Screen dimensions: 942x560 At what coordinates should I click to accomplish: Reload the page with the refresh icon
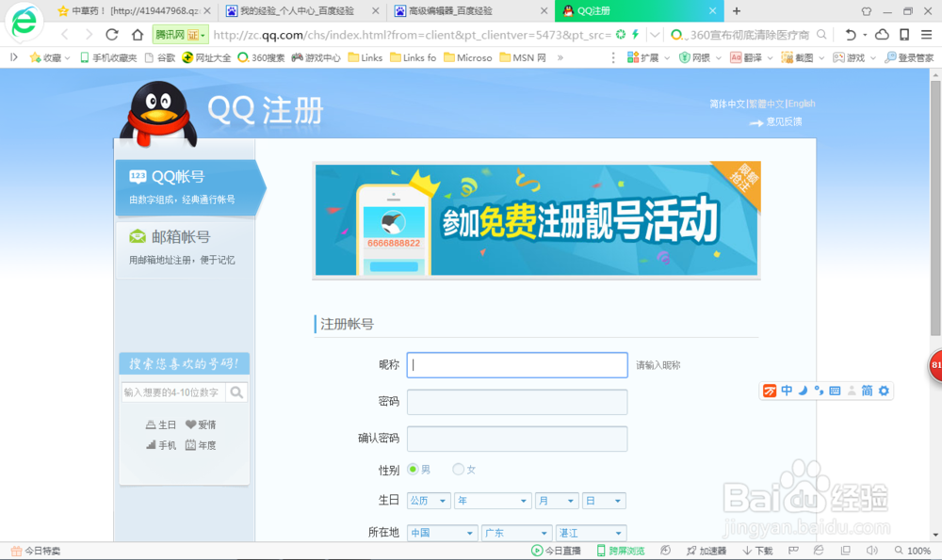tap(112, 35)
